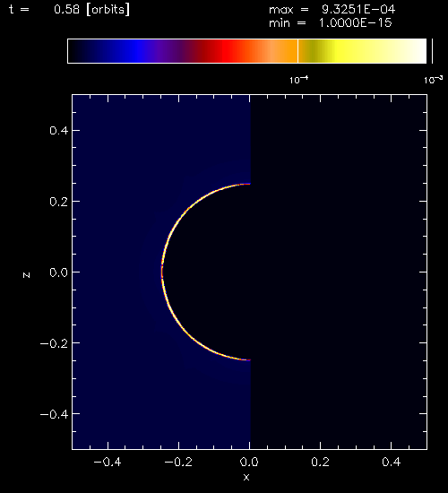Image resolution: width=448 pixels, height=493 pixels.
Task: Click the white marker line in colorbar
Action: pos(297,51)
